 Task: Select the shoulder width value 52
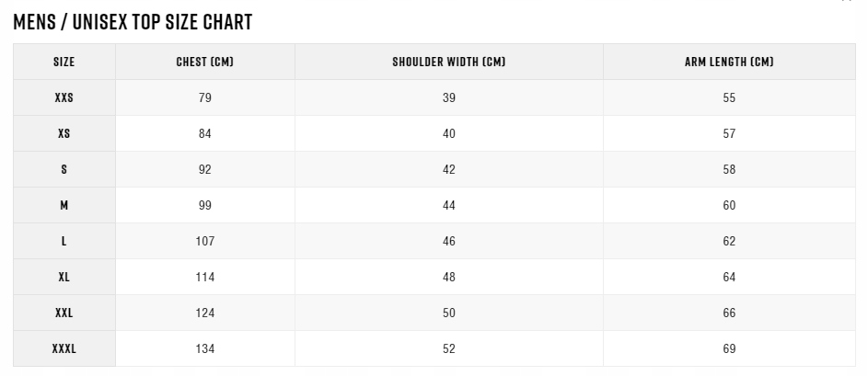point(448,349)
